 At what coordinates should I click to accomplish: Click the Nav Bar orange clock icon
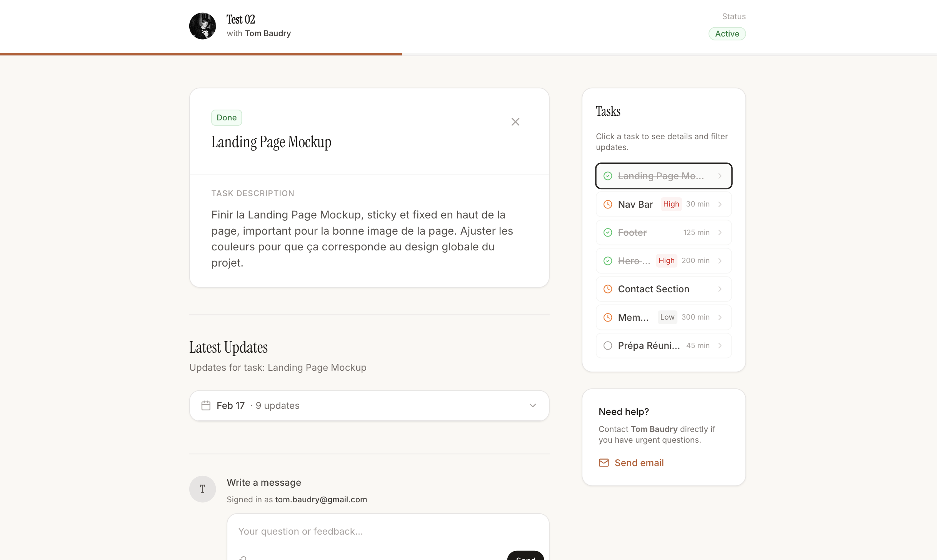tap(607, 204)
